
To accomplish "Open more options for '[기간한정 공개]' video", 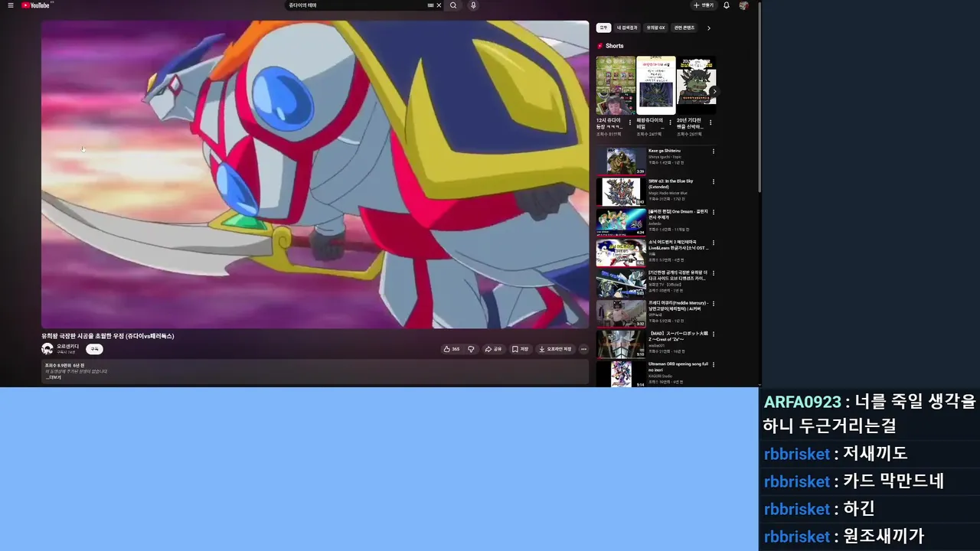I will pyautogui.click(x=714, y=272).
